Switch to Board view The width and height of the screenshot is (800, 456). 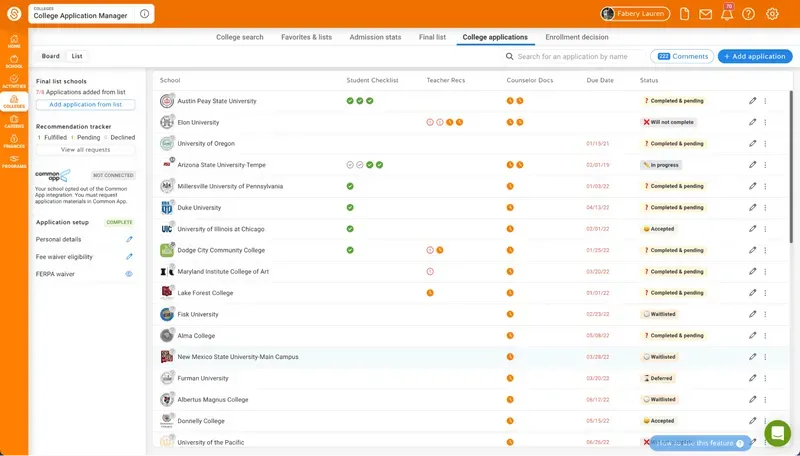(51, 56)
